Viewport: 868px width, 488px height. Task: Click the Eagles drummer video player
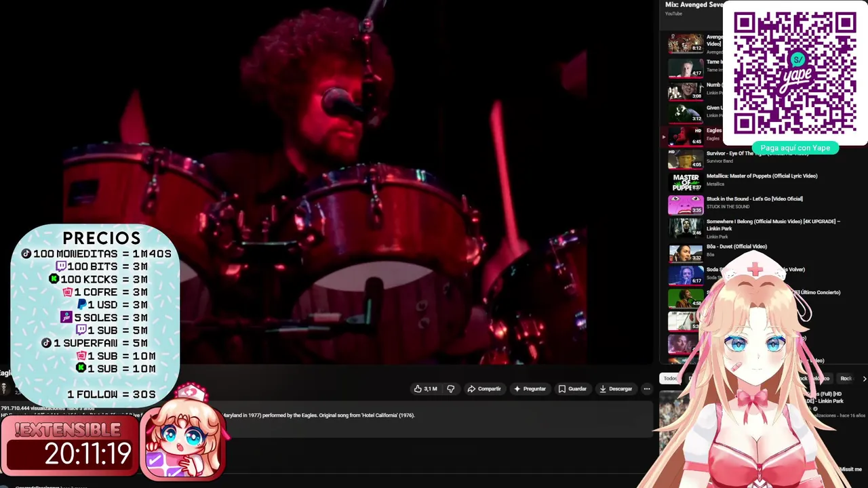327,182
